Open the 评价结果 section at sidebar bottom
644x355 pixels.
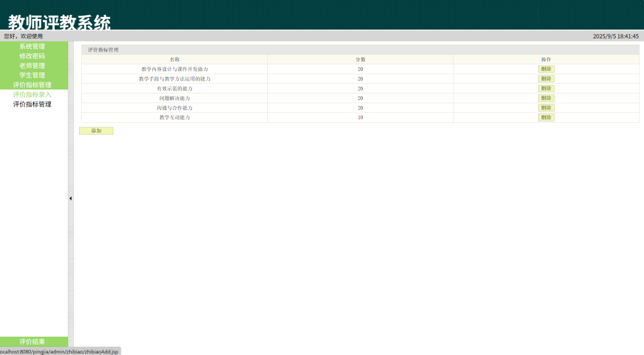pyautogui.click(x=34, y=342)
